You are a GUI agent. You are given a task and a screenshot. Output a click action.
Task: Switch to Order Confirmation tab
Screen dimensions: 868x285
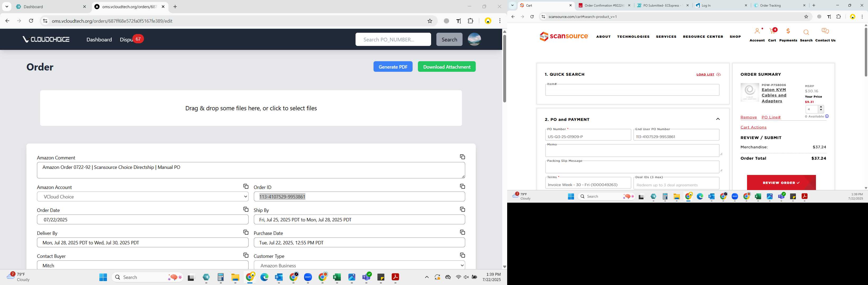click(604, 5)
